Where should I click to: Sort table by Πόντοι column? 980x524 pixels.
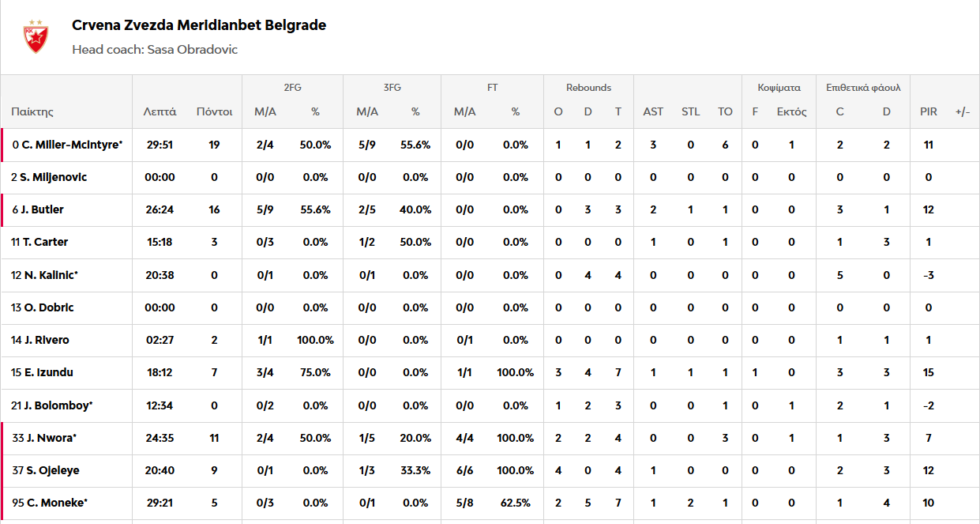[x=214, y=111]
